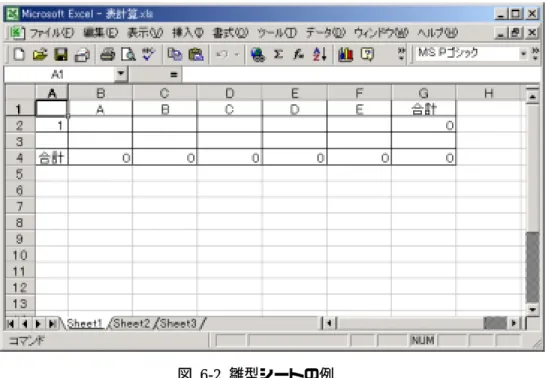This screenshot has height=378, width=547.
Task: Click the vertical scrollbar down arrow
Action: coord(532,309)
